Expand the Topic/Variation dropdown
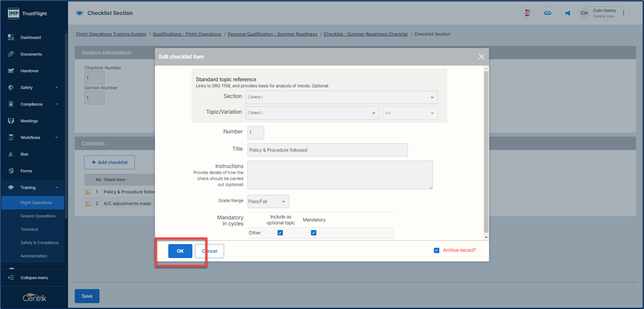The width and height of the screenshot is (644, 309). (x=311, y=113)
